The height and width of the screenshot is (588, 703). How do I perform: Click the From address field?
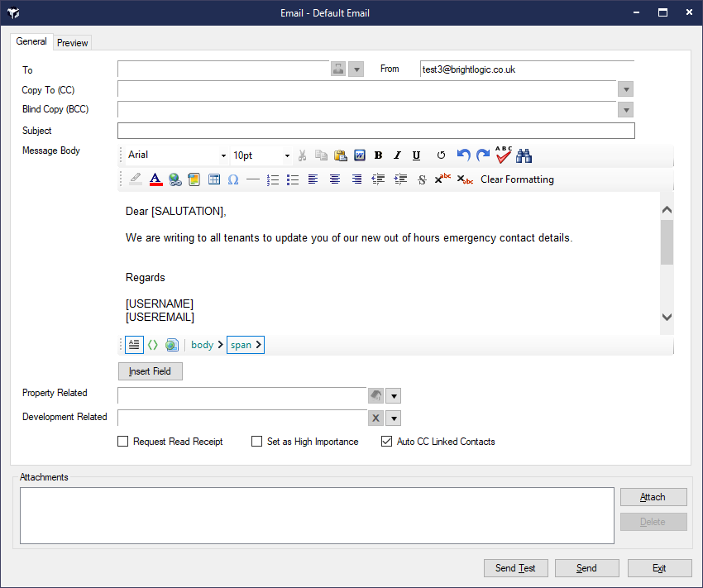pos(528,69)
